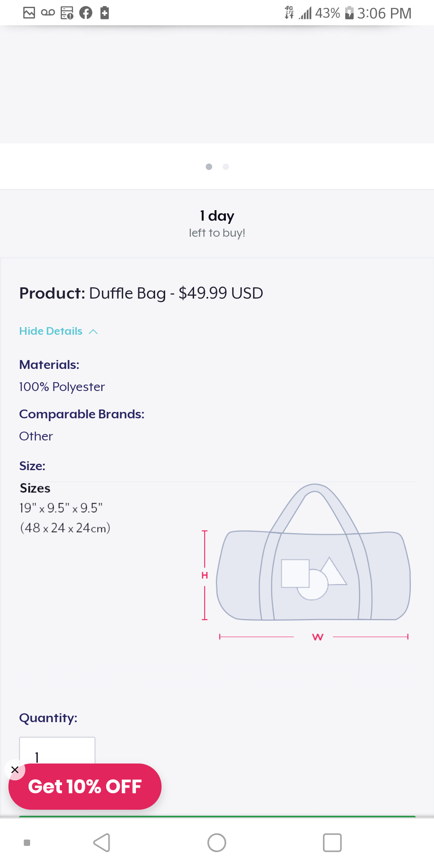The width and height of the screenshot is (434, 868).
Task: Tap the image notification icon
Action: coord(29,13)
